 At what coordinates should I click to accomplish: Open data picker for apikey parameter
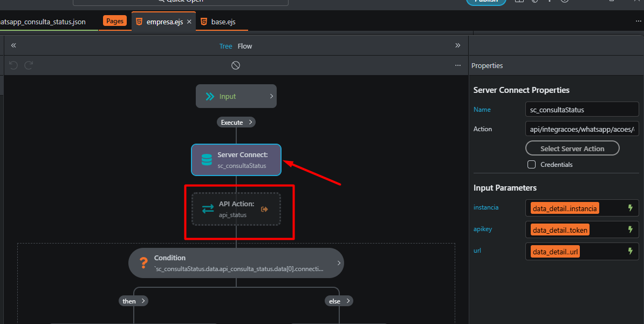pyautogui.click(x=629, y=230)
